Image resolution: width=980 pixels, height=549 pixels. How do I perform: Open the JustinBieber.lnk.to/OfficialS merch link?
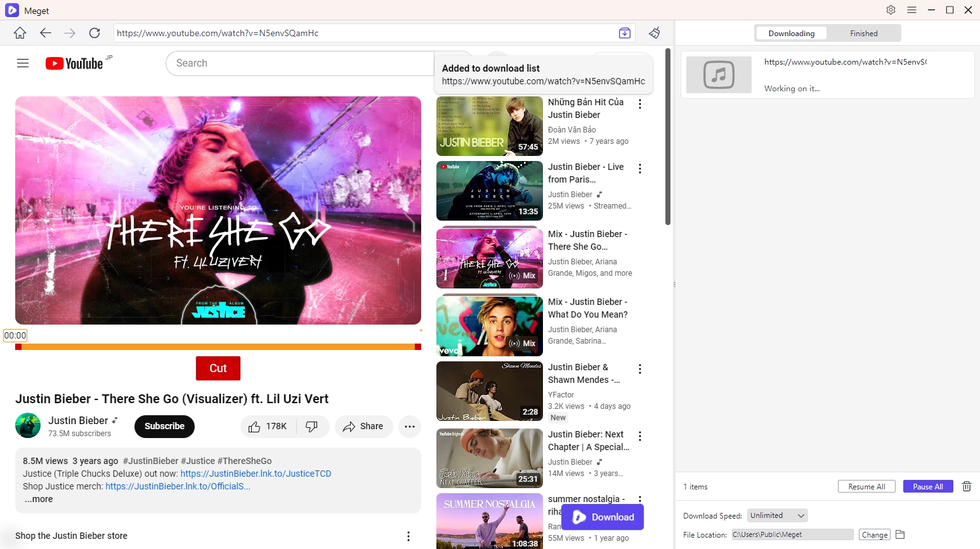pyautogui.click(x=178, y=486)
